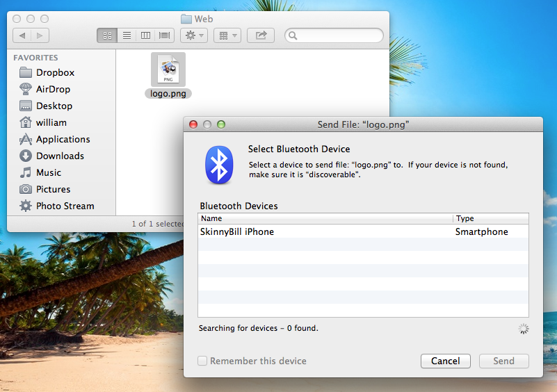Click the searching progress spinner
This screenshot has width=557, height=392.
[523, 329]
